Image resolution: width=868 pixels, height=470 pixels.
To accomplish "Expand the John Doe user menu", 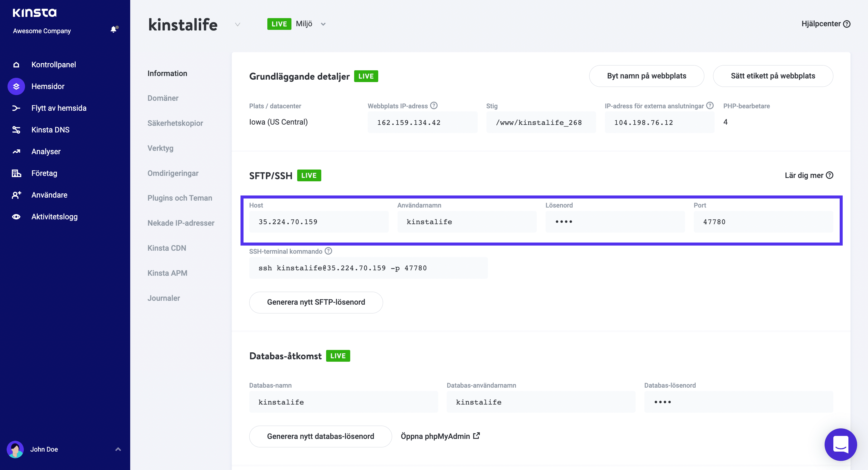I will click(118, 449).
